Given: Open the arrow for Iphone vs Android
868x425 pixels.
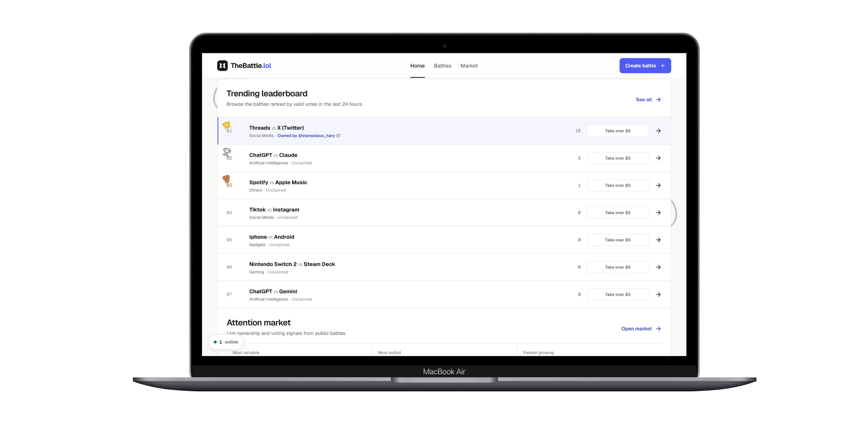Looking at the screenshot, I should point(658,240).
